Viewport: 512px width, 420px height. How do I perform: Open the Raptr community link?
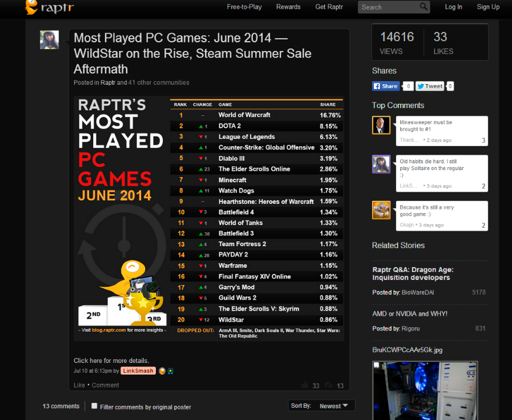tap(108, 83)
